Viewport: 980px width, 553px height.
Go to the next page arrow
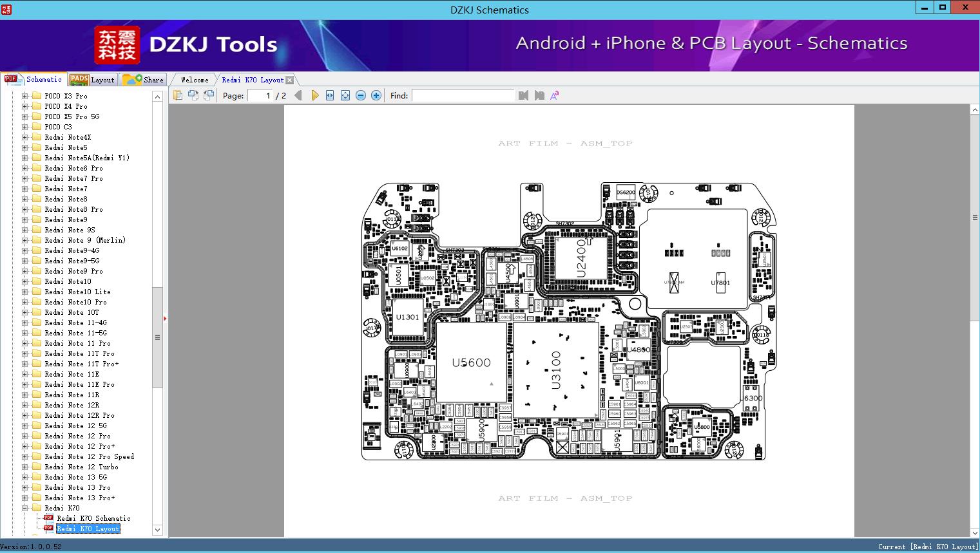pos(314,95)
